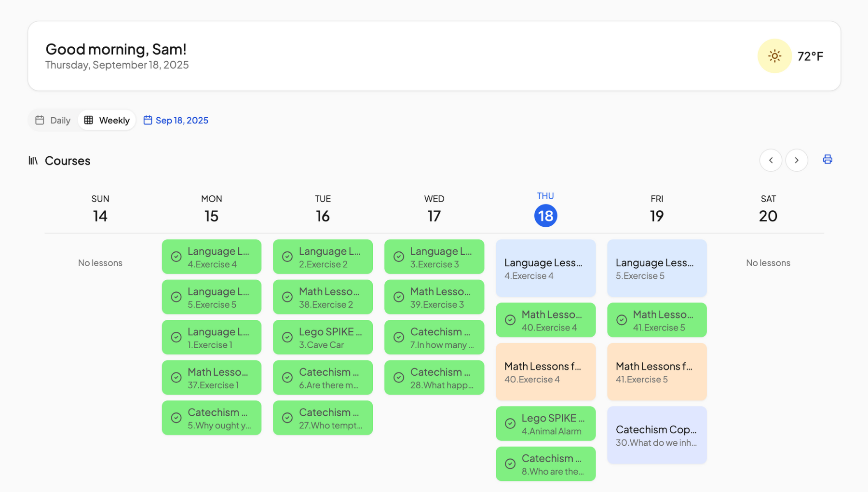Viewport: 868px width, 492px height.
Task: Toggle completion of Tuesday Catechism 27.Who tempt...
Action: tap(287, 418)
